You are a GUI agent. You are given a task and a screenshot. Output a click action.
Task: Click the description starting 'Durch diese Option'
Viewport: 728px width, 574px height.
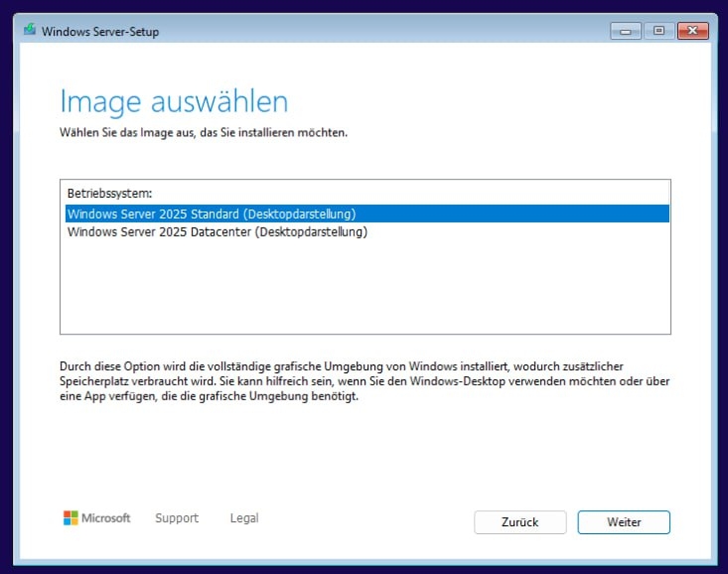click(x=364, y=381)
